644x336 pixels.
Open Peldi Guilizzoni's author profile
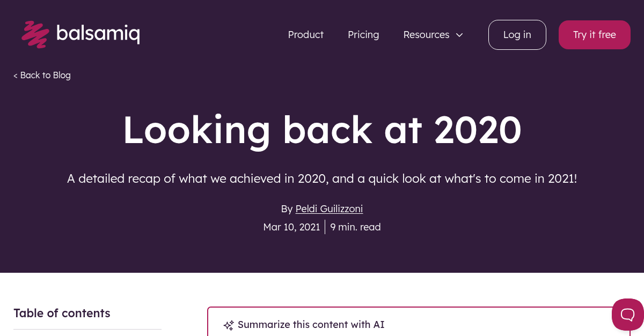pyautogui.click(x=329, y=208)
